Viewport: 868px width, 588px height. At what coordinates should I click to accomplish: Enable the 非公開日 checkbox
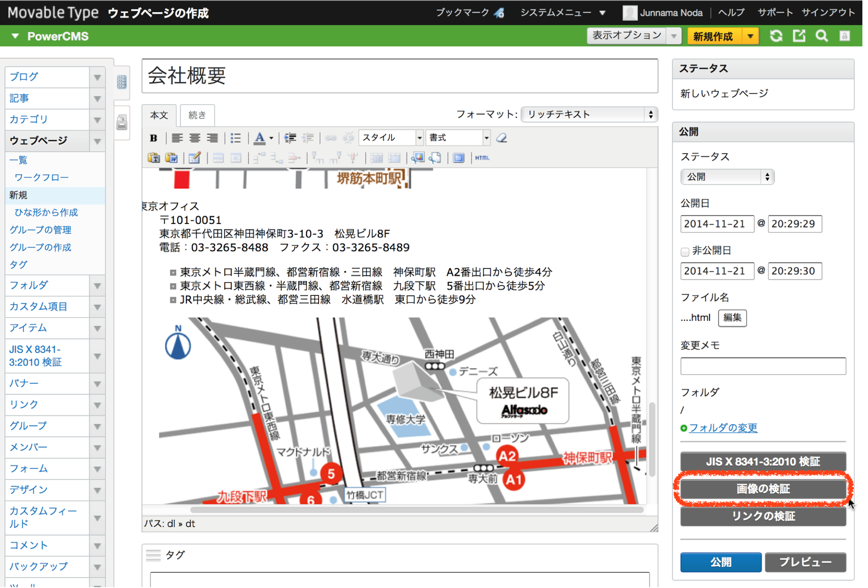point(685,252)
